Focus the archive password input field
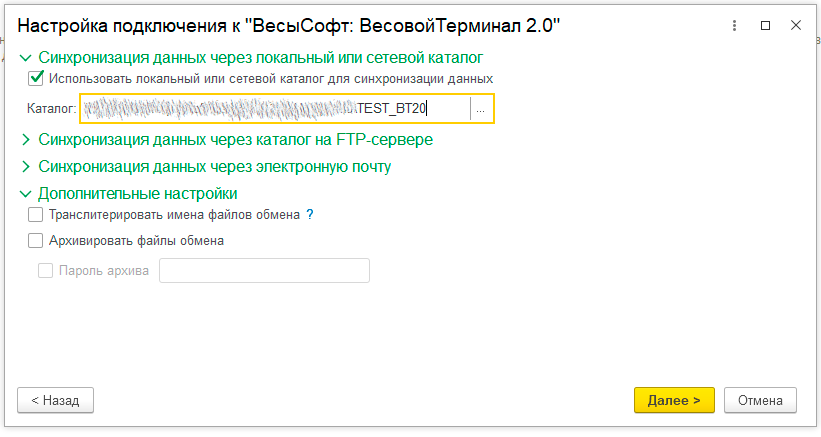Screen dimensions: 821x437 coord(264,270)
